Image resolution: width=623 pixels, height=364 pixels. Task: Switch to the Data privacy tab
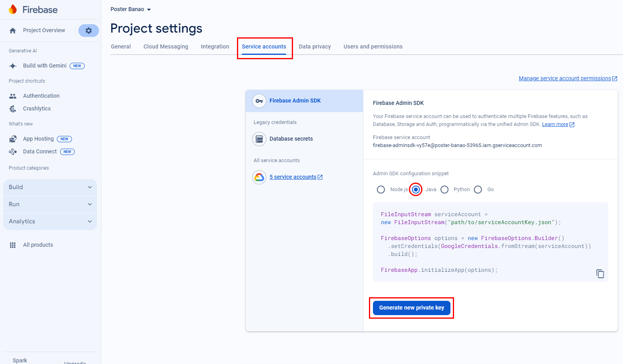point(315,46)
